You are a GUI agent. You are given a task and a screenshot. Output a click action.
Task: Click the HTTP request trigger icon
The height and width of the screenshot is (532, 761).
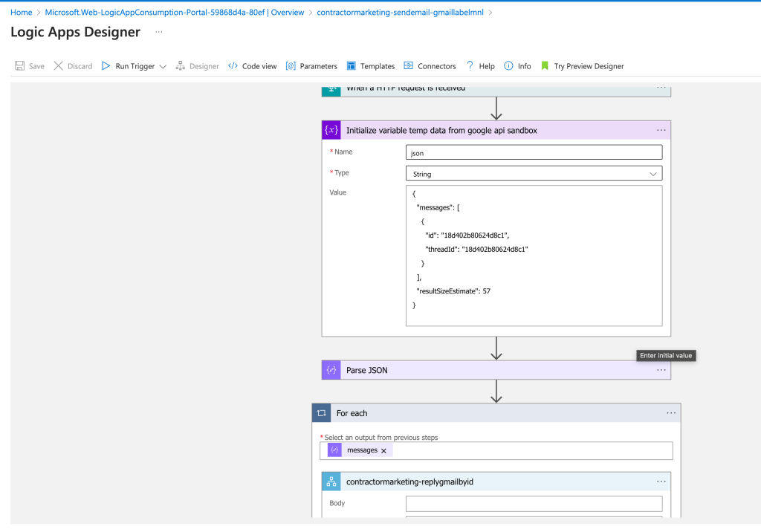pyautogui.click(x=331, y=90)
